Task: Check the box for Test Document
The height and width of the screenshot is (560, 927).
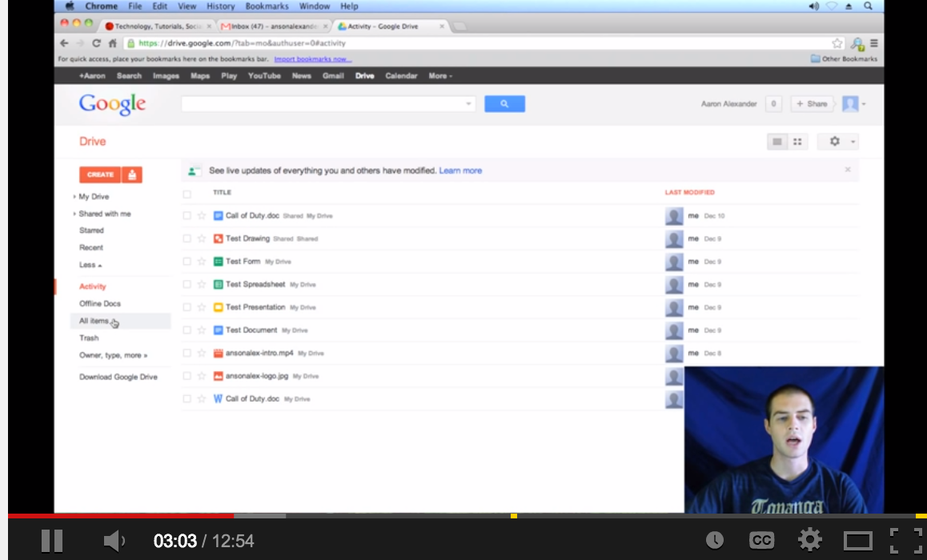Action: [x=187, y=330]
